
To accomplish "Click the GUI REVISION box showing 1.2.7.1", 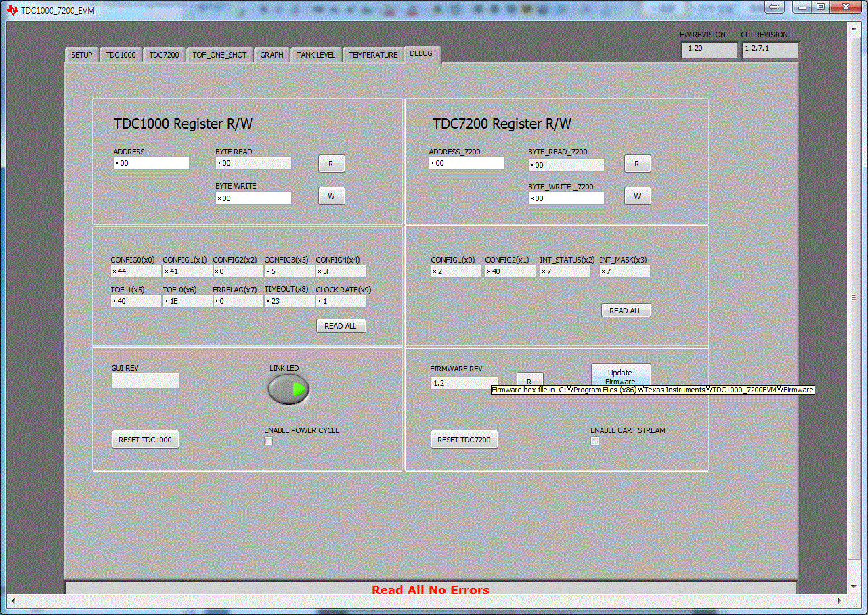I will [x=771, y=50].
